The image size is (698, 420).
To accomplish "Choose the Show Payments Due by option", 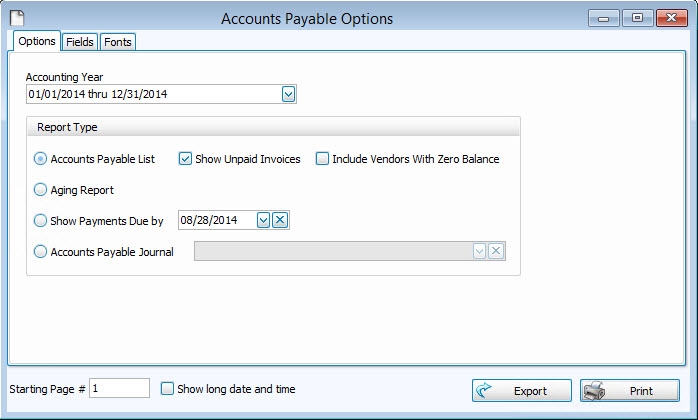I will pyautogui.click(x=41, y=221).
